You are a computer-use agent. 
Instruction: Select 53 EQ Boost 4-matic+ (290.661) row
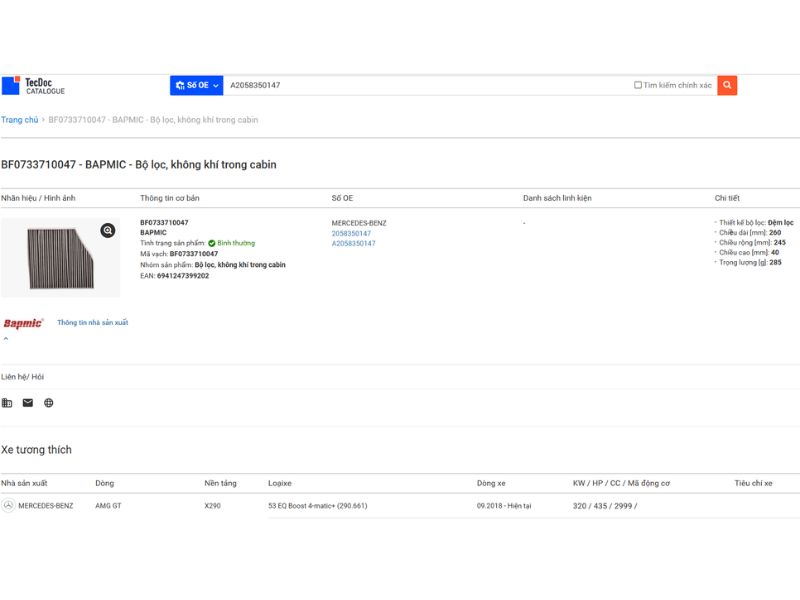(x=317, y=506)
